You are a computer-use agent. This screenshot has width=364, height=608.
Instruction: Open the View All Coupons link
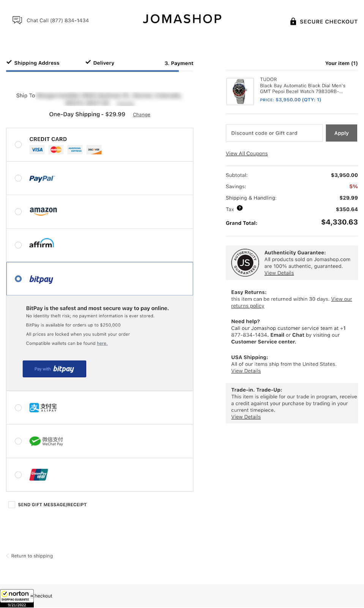click(247, 154)
